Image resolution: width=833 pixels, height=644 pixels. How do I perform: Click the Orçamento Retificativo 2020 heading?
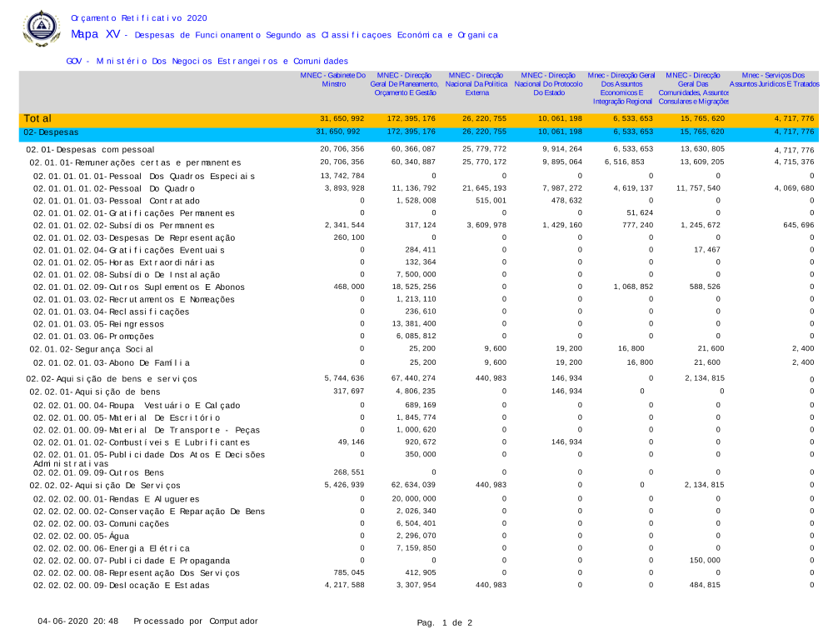click(x=139, y=17)
